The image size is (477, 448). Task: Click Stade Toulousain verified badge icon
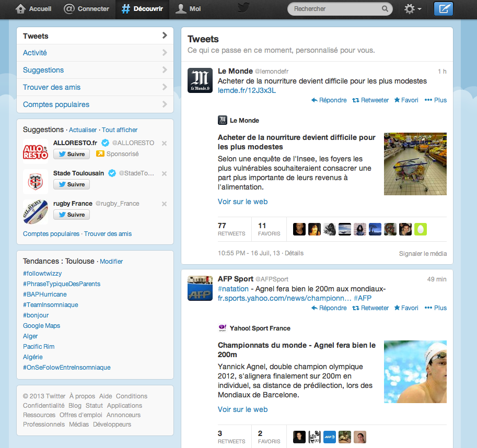pos(112,173)
